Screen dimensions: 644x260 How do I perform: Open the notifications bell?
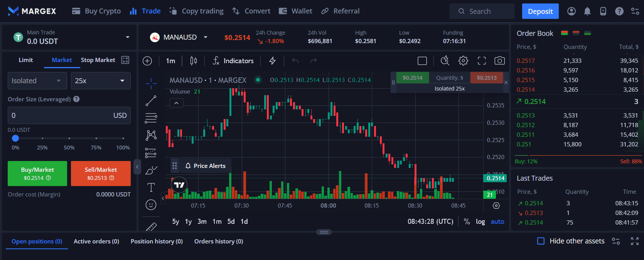[587, 11]
